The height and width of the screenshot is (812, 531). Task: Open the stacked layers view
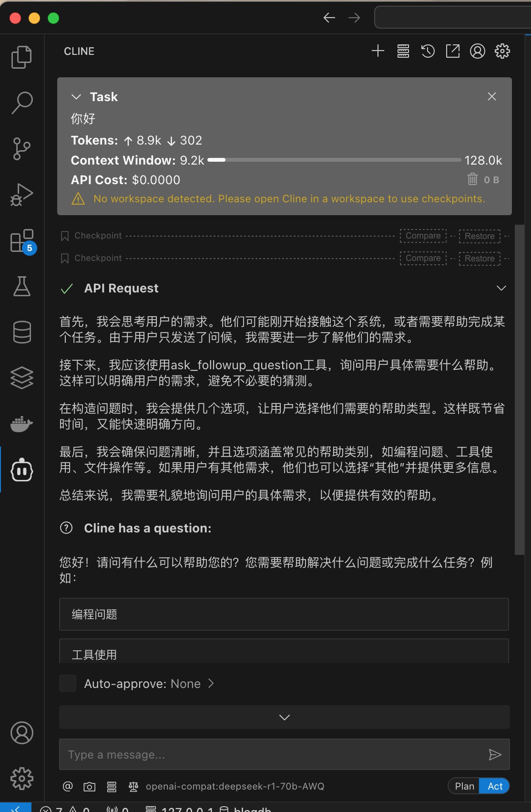tap(21, 378)
